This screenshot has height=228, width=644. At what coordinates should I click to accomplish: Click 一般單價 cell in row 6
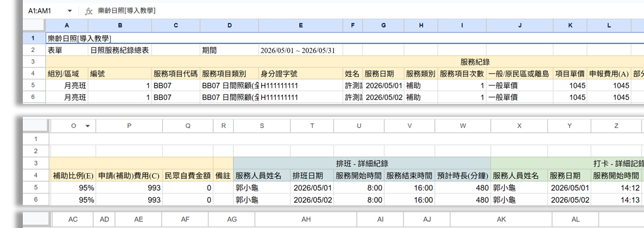click(519, 97)
